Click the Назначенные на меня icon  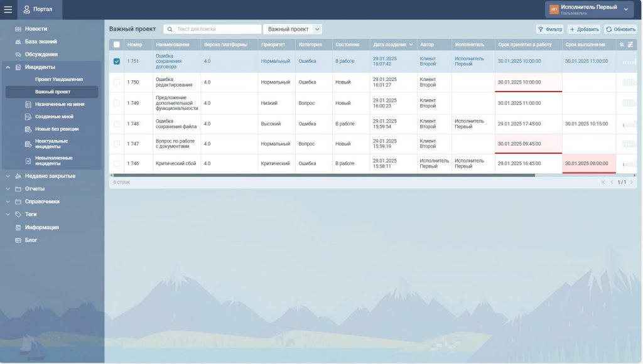pos(28,104)
